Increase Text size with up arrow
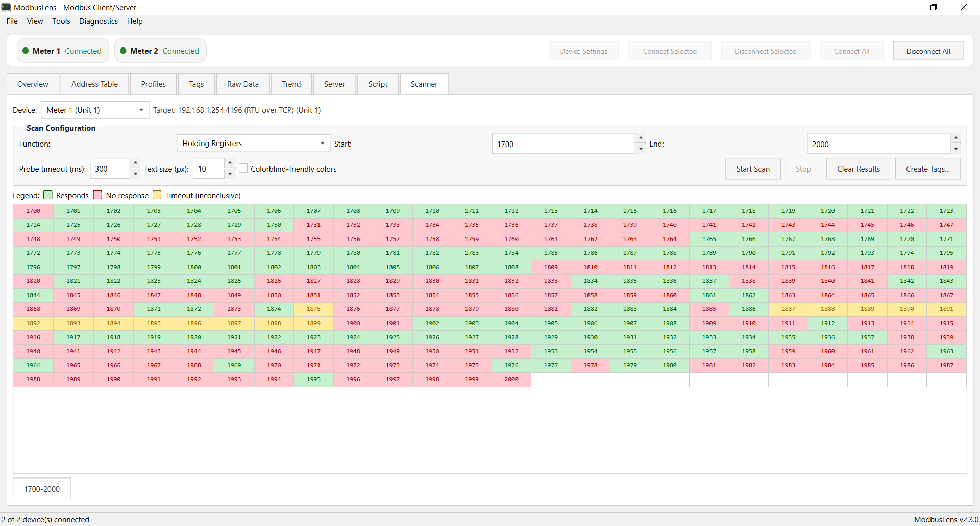This screenshot has height=526, width=980. [230, 163]
